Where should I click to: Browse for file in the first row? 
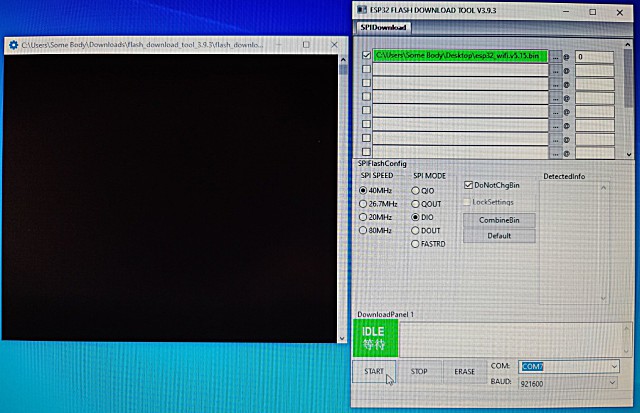point(555,57)
